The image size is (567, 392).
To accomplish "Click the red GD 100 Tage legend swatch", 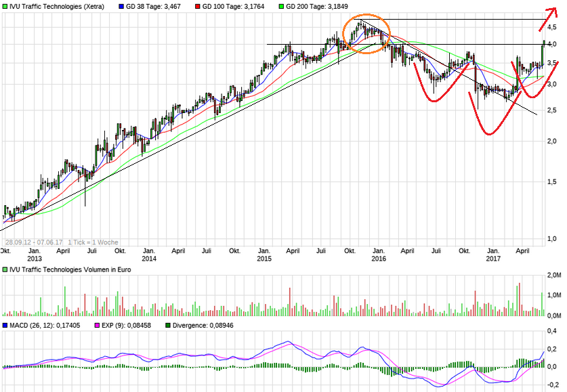I will [x=198, y=7].
